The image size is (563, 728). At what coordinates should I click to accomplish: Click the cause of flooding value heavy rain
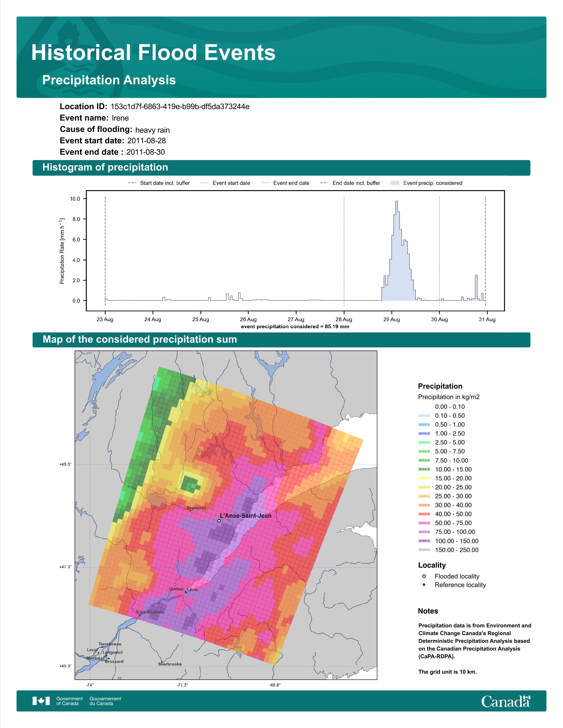152,130
